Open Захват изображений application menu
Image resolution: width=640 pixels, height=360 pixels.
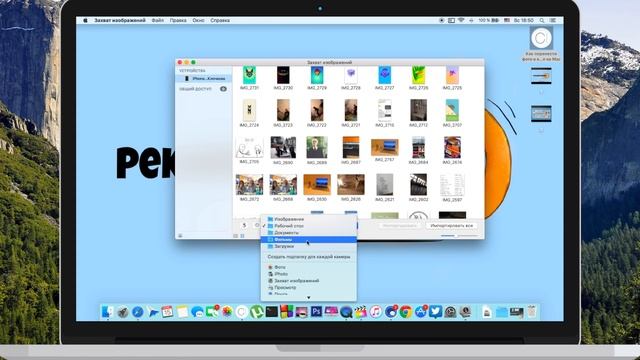(120, 20)
